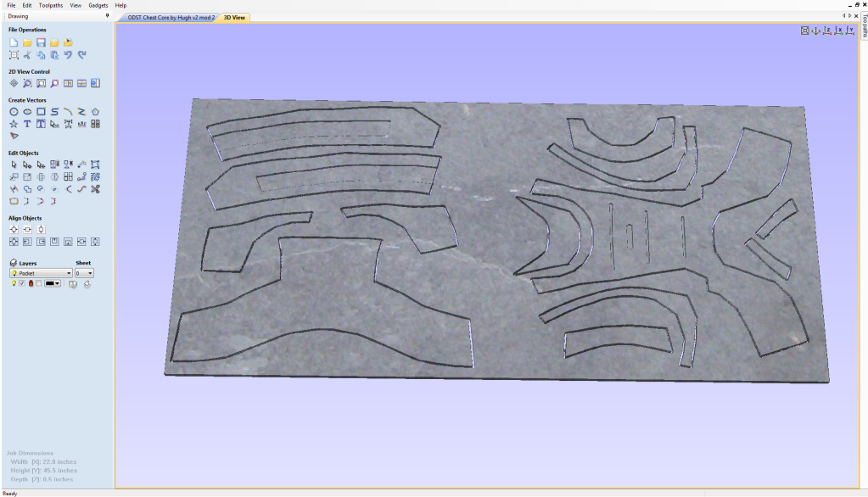Open the Trim Vectors scissors tool
This screenshot has height=497, width=868.
95,189
